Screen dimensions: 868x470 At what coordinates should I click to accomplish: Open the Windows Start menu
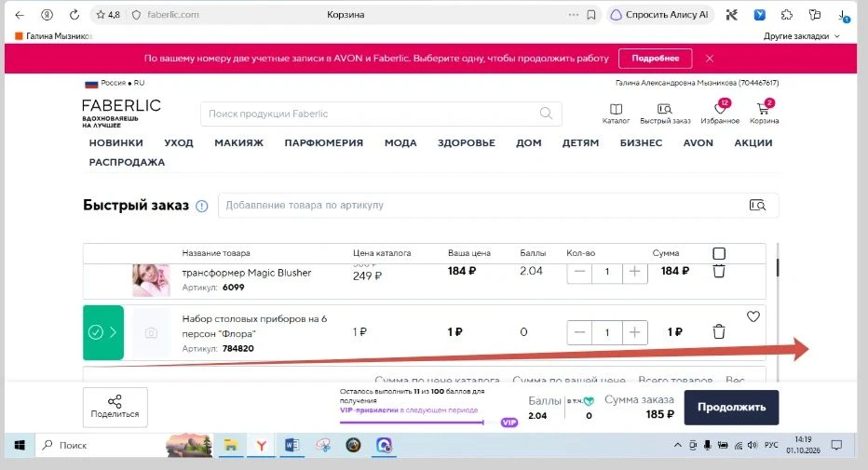coord(20,445)
